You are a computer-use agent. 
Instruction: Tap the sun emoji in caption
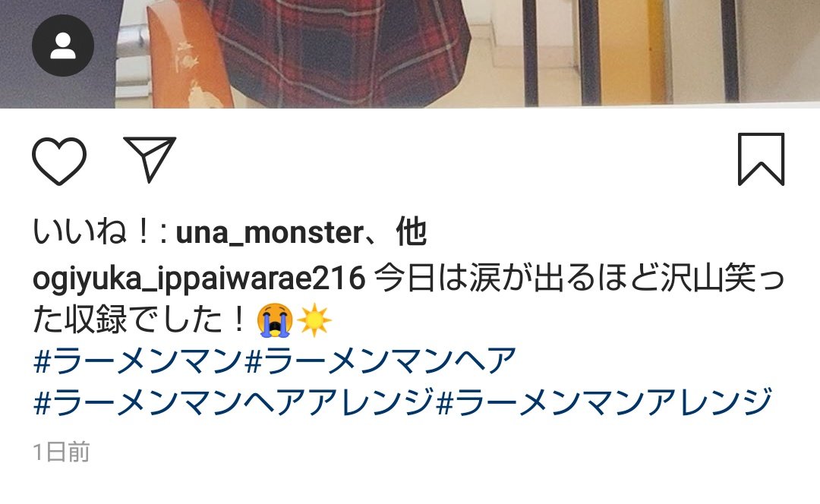pos(314,320)
